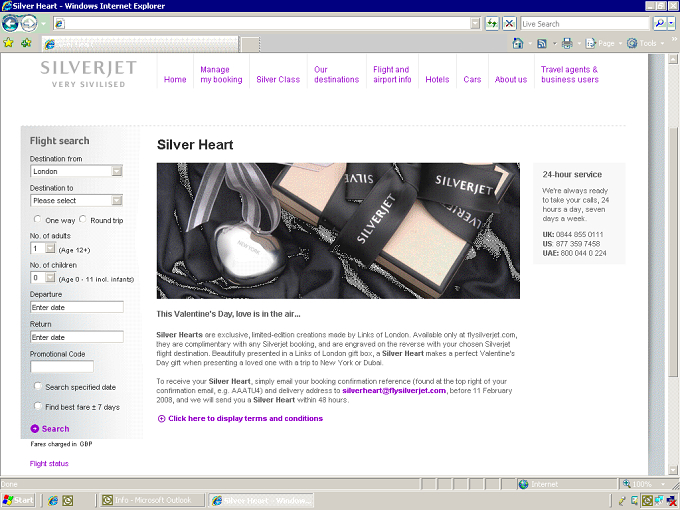Click the Flight status link

49,464
